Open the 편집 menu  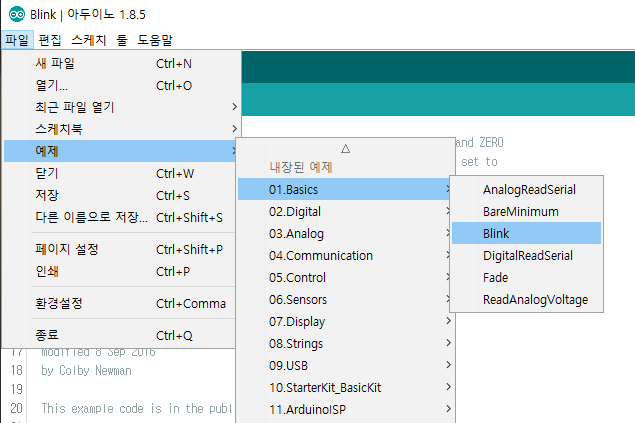pyautogui.click(x=50, y=40)
